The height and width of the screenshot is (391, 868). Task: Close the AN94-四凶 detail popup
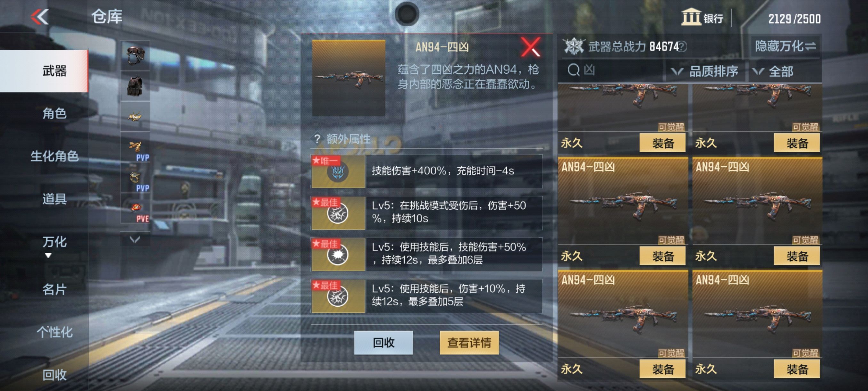(x=530, y=47)
